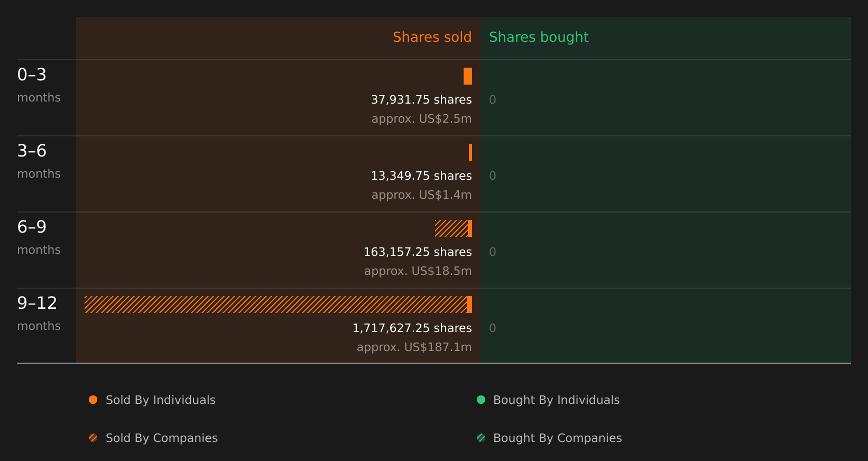The height and width of the screenshot is (461, 868).
Task: Click the bought 0 value in 3–6 months row
Action: coord(493,176)
